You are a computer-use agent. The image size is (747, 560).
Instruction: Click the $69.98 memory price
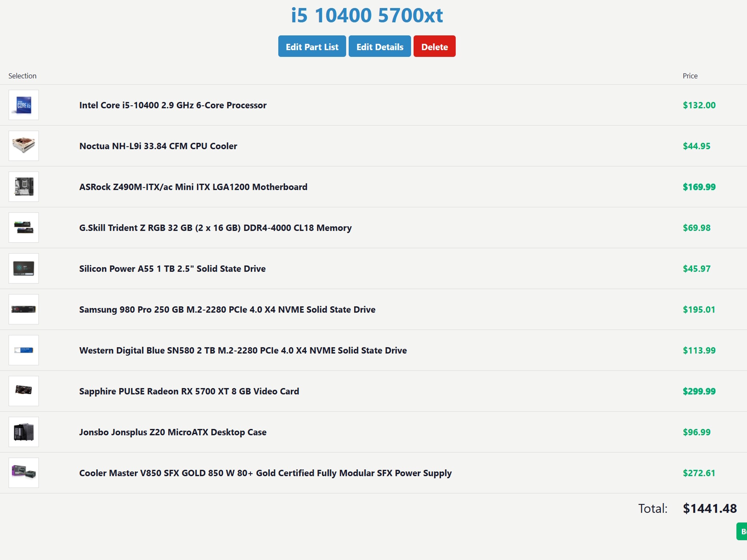pyautogui.click(x=697, y=228)
